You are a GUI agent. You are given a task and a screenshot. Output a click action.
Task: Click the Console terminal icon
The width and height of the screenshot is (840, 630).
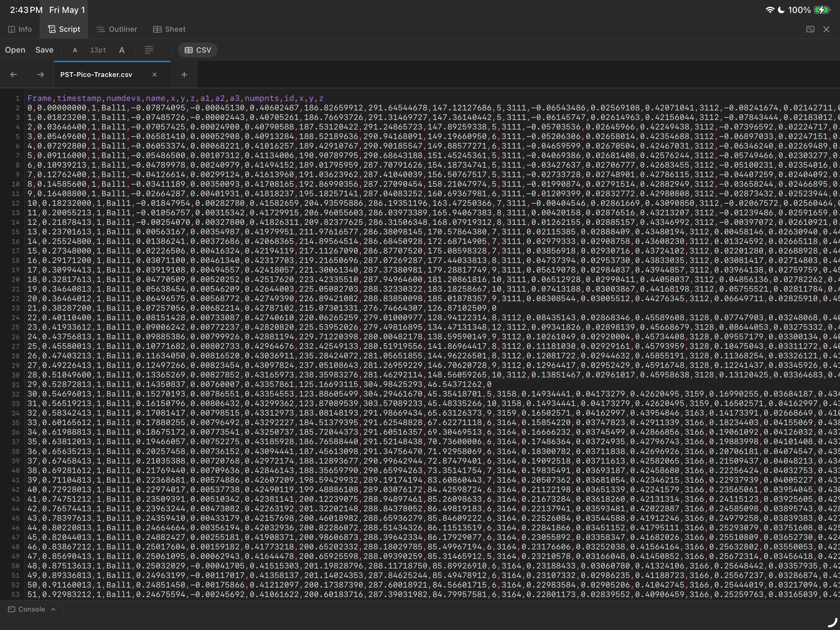click(x=12, y=609)
